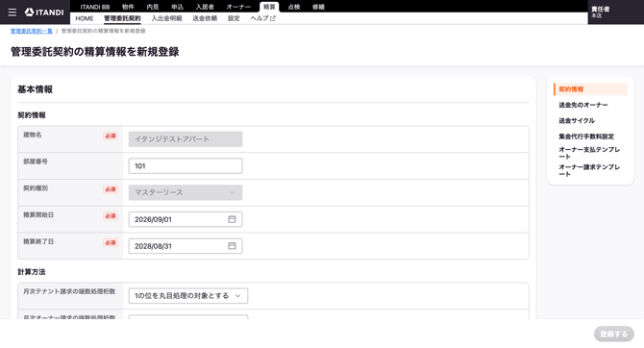Switch to ITANDI BB tab
The image size is (644, 348).
(95, 7)
